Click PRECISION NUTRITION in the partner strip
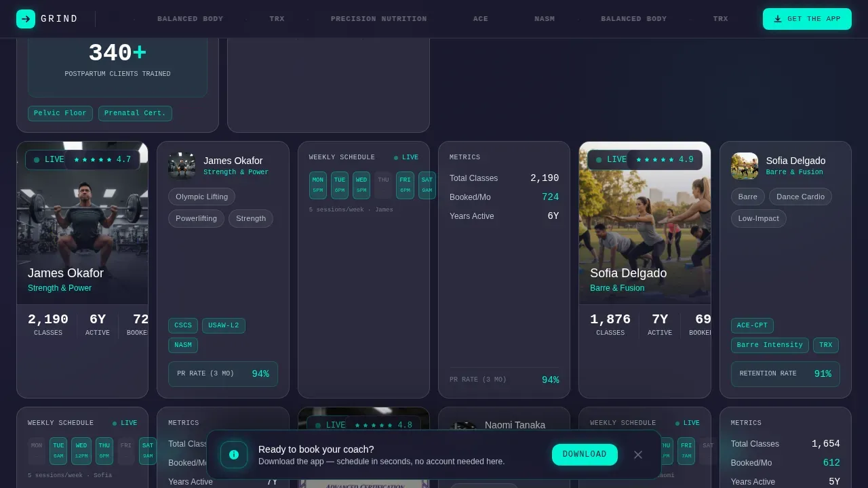This screenshot has height=488, width=868. pos(379,19)
